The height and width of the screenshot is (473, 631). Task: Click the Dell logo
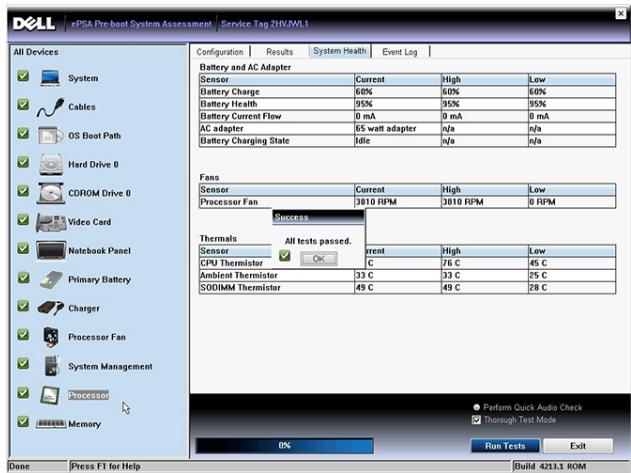(x=34, y=24)
